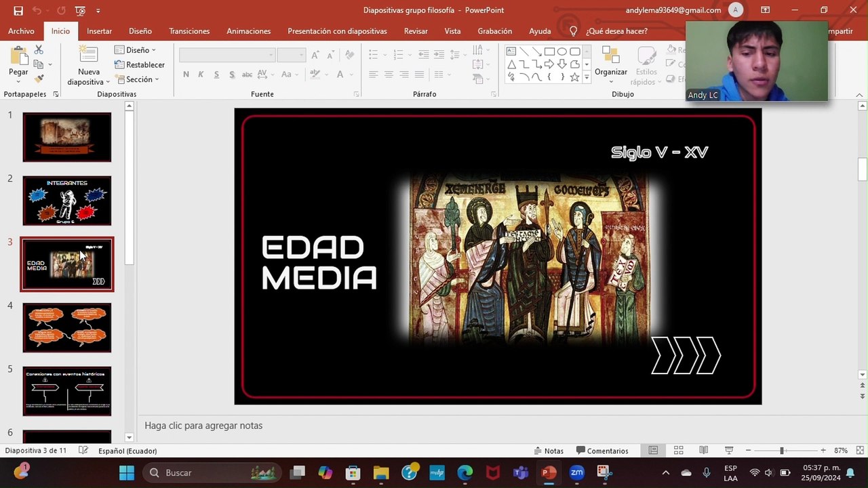The height and width of the screenshot is (488, 868).
Task: Switch to Normal view in status bar
Action: [x=653, y=451]
